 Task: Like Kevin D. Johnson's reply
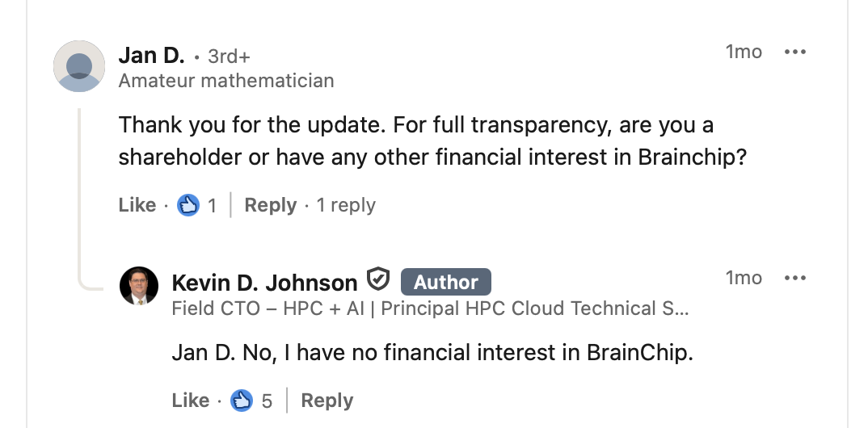click(x=190, y=401)
